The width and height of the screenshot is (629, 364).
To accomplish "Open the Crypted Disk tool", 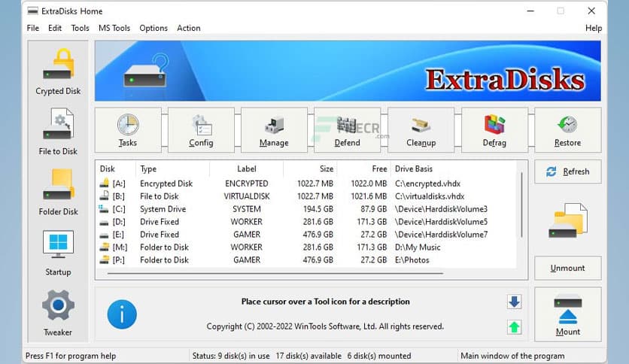I will (58, 71).
